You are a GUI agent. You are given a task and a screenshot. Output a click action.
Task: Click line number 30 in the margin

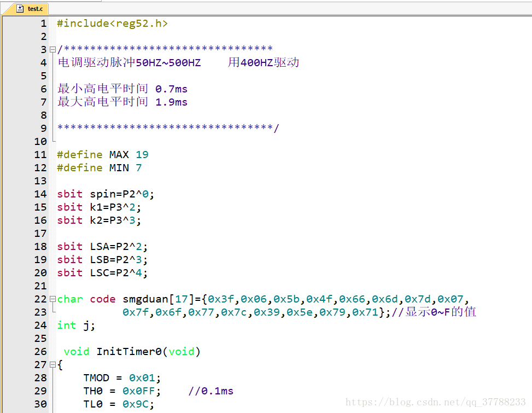tap(40, 404)
